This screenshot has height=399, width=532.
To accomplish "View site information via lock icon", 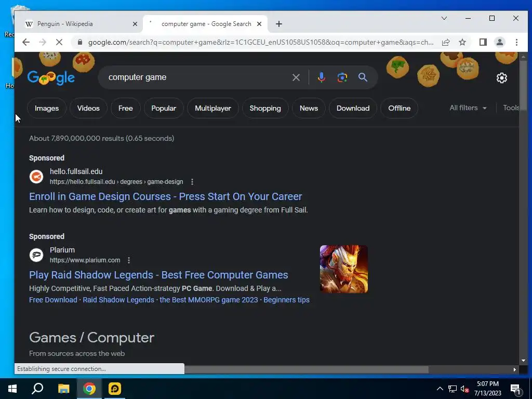I will [x=79, y=42].
